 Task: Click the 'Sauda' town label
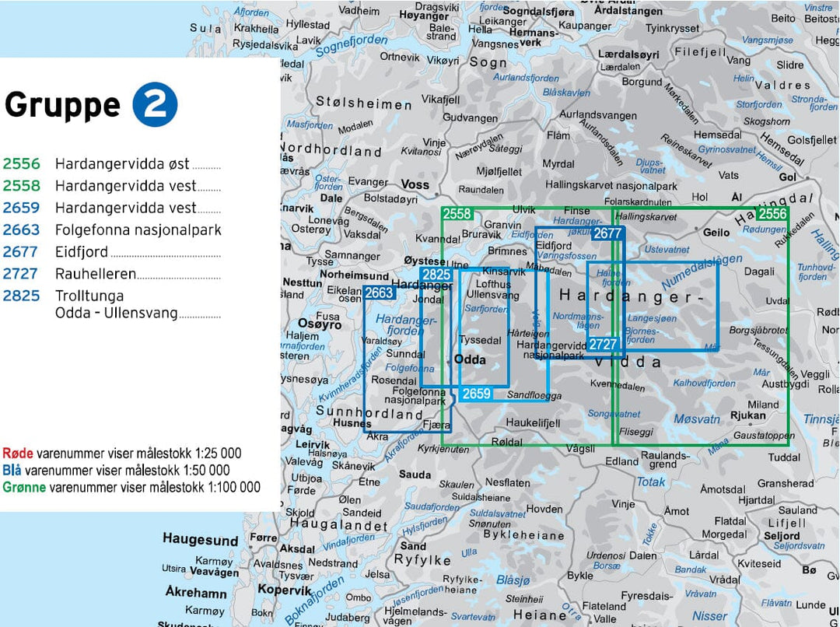tap(415, 475)
